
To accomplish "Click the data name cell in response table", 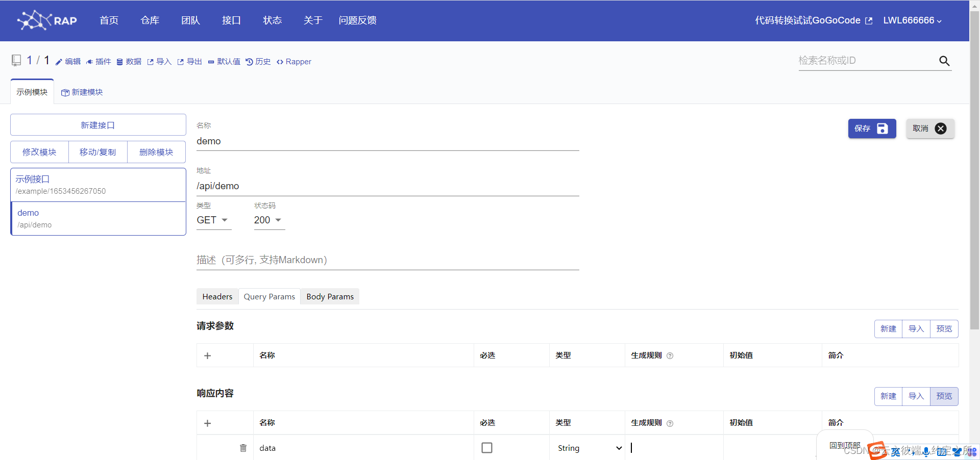I will click(x=363, y=448).
